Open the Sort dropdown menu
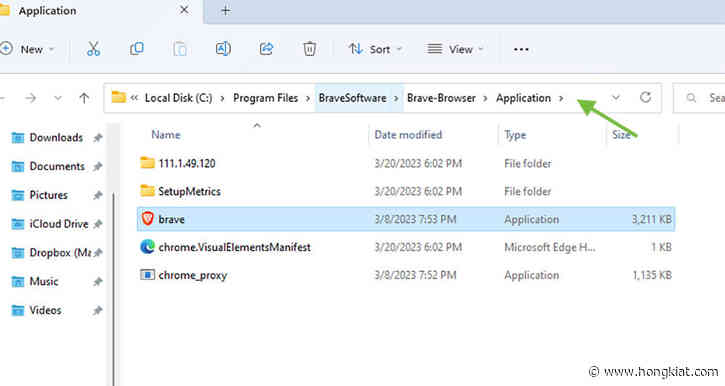Image resolution: width=725 pixels, height=386 pixels. [375, 49]
